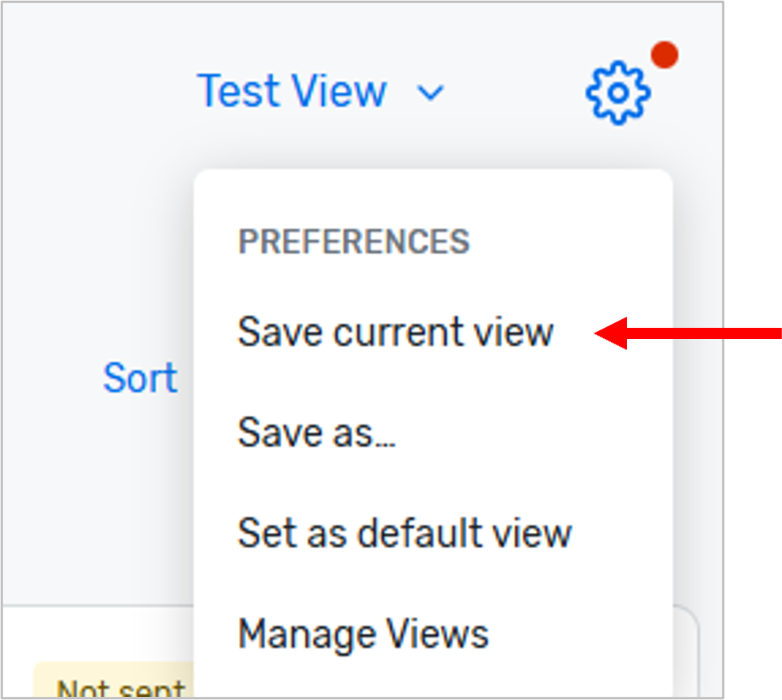Click the chevron next to Test View
The width and height of the screenshot is (782, 700).
click(431, 93)
